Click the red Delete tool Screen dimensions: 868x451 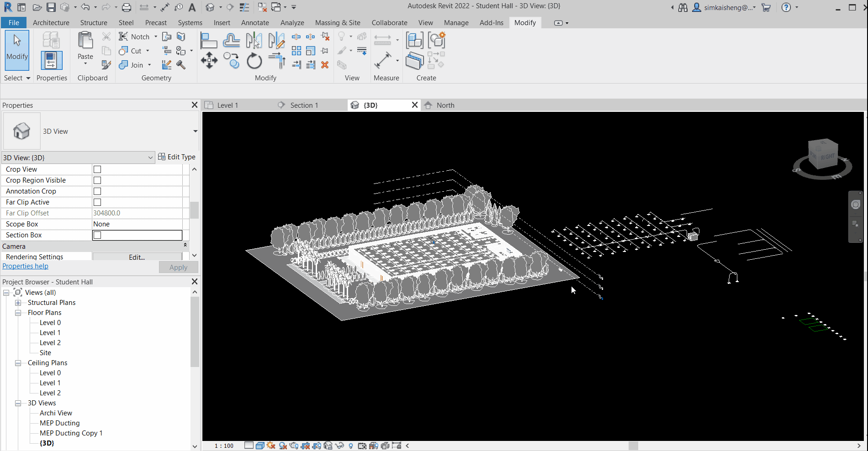pos(325,65)
